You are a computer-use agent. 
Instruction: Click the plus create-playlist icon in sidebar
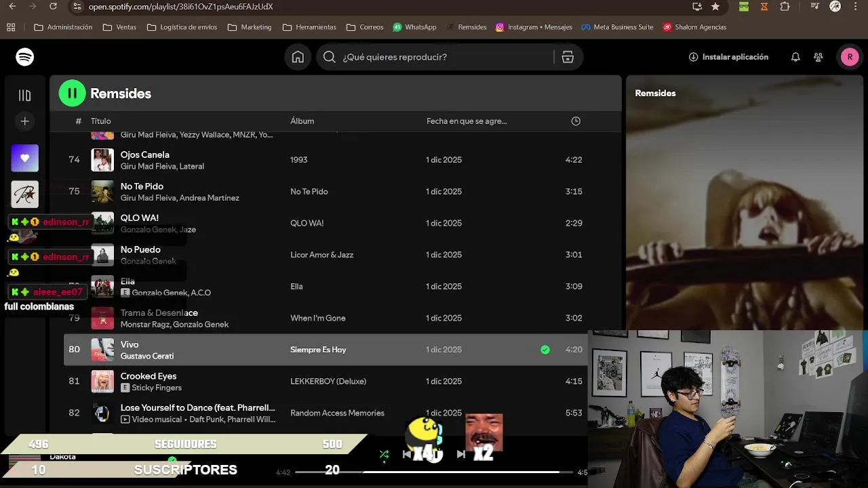pyautogui.click(x=25, y=121)
